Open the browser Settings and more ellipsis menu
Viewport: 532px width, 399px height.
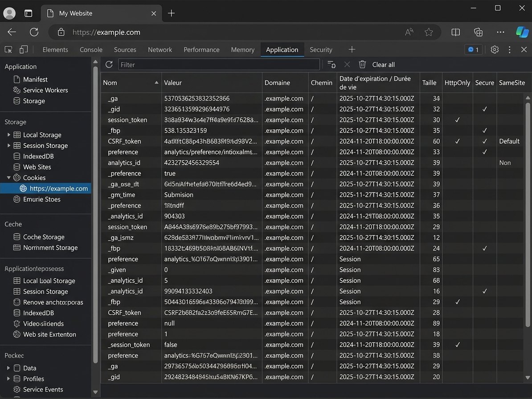click(x=500, y=32)
